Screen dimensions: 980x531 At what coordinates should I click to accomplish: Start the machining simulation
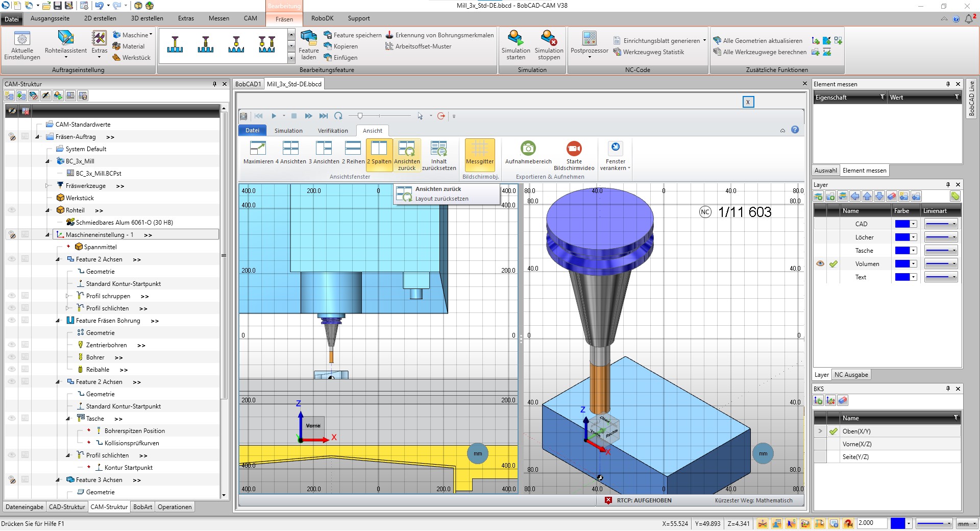(x=515, y=45)
